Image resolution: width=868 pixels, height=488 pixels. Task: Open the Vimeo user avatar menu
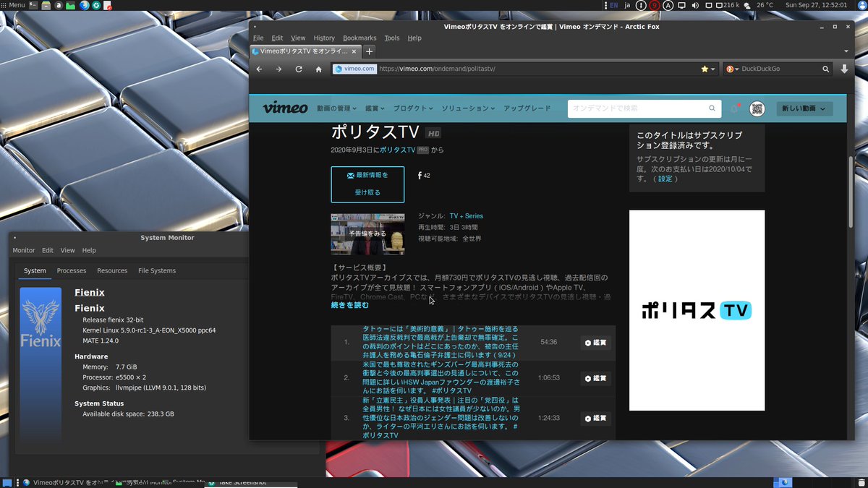coord(757,108)
